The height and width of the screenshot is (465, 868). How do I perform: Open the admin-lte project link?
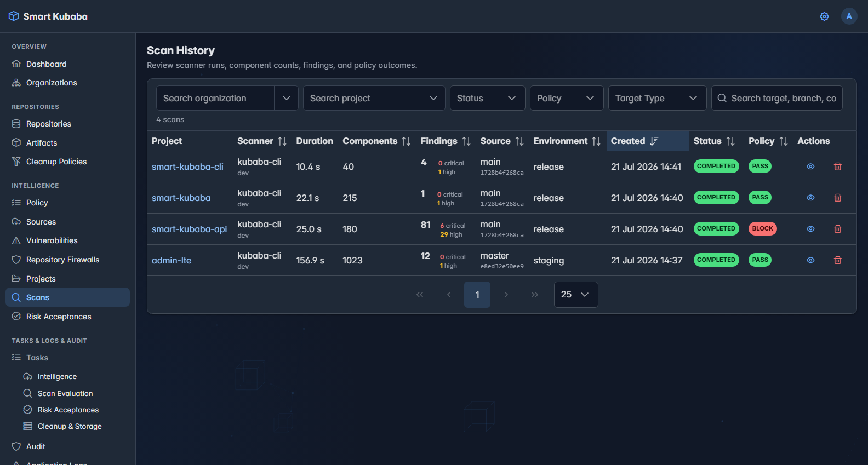[172, 260]
